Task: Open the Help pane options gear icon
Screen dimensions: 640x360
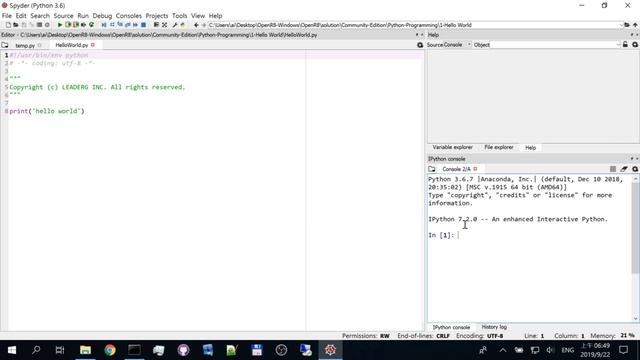Action: (635, 44)
